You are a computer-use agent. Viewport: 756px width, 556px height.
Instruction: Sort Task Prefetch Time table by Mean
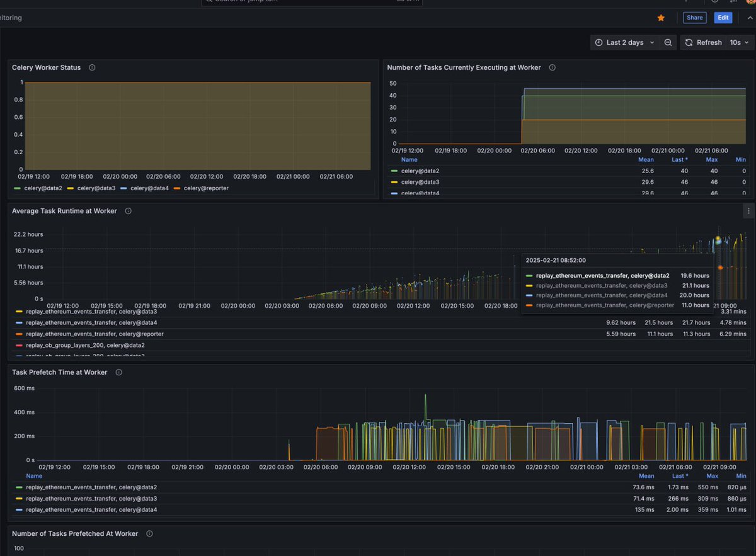pos(646,476)
